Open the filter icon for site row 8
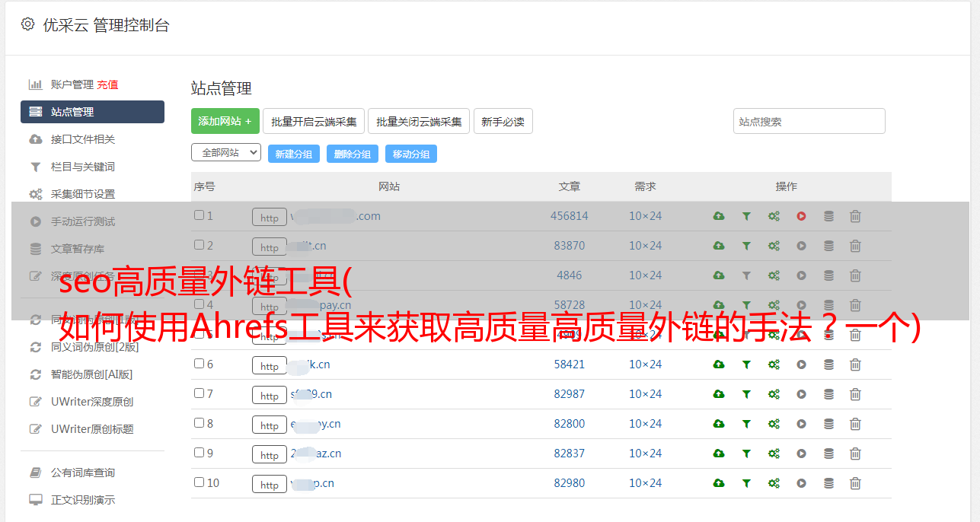This screenshot has height=522, width=980. [x=746, y=424]
